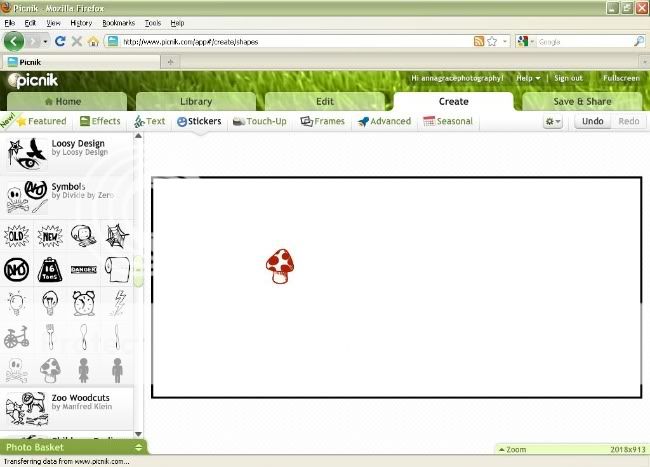650x467 pixels.
Task: Add the 16 Tons weight sticker
Action: tap(50, 270)
